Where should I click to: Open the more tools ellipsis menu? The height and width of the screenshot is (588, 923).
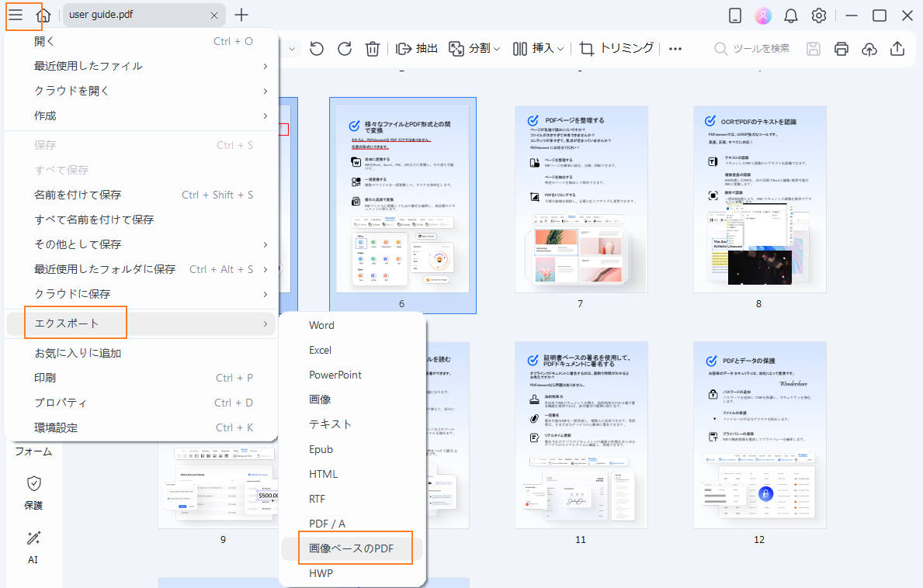(x=675, y=48)
